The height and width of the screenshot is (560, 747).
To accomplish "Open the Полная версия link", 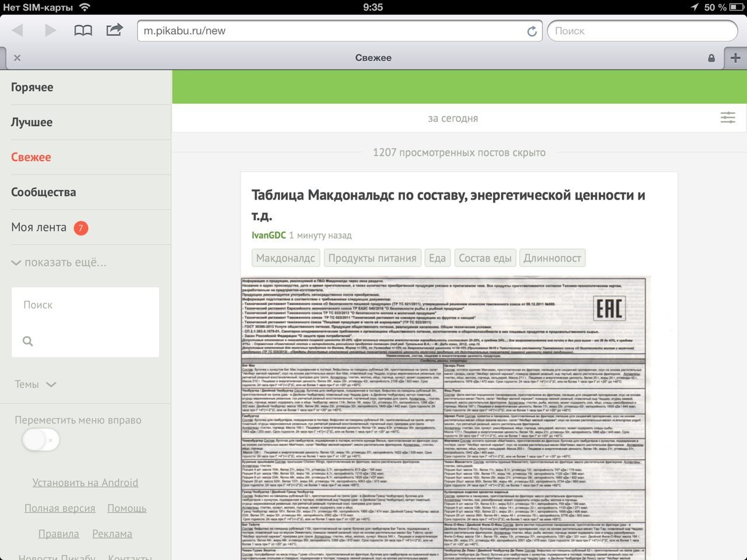I will pyautogui.click(x=60, y=509).
